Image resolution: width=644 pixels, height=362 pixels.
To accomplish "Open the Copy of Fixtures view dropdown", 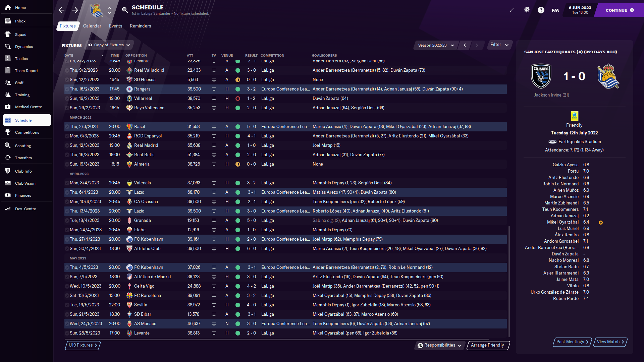I will [110, 45].
